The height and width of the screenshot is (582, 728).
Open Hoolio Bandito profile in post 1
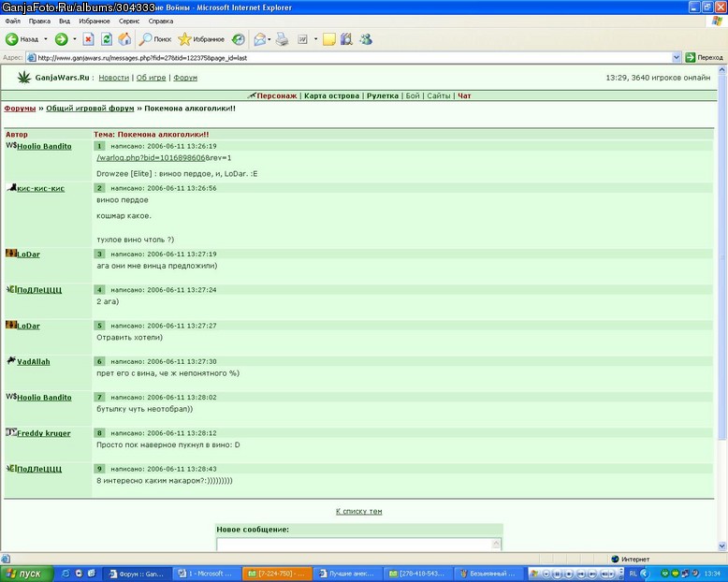tap(44, 146)
